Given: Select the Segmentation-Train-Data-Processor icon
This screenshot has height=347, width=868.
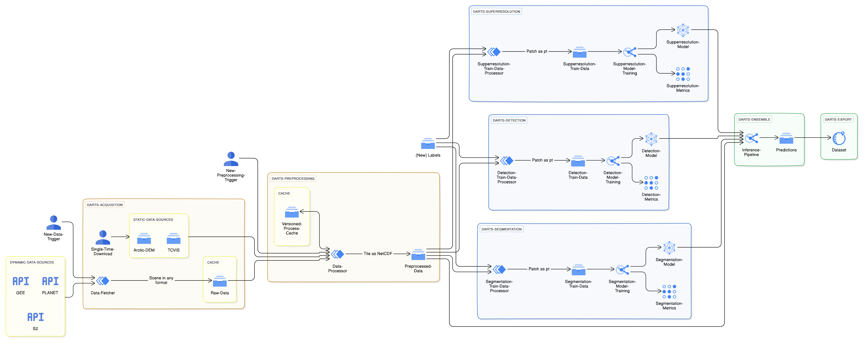Looking at the screenshot, I should (x=499, y=270).
